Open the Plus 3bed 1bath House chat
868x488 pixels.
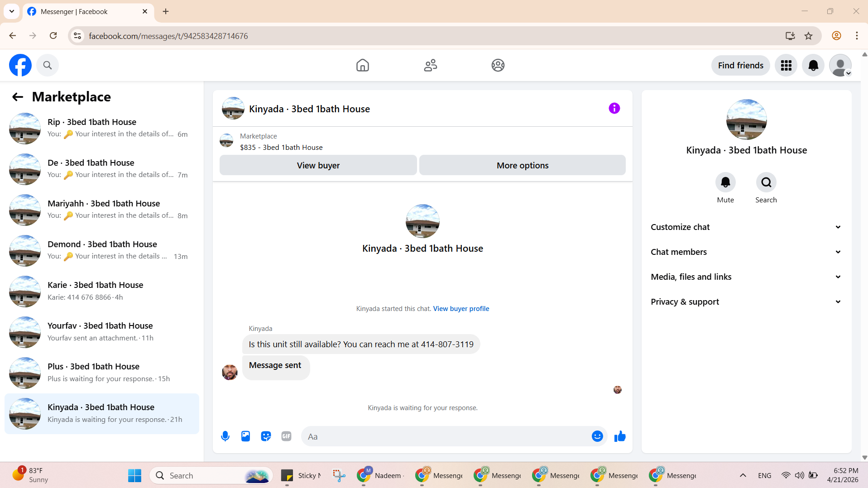pos(102,373)
